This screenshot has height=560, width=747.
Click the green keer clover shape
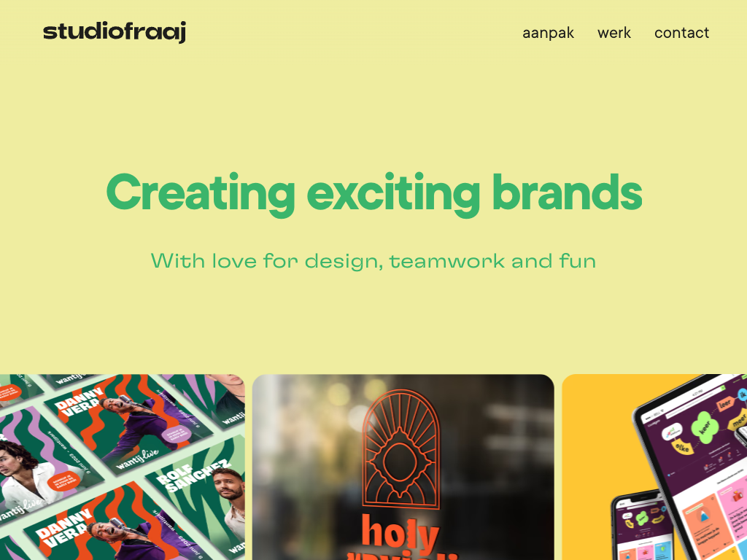(x=704, y=427)
